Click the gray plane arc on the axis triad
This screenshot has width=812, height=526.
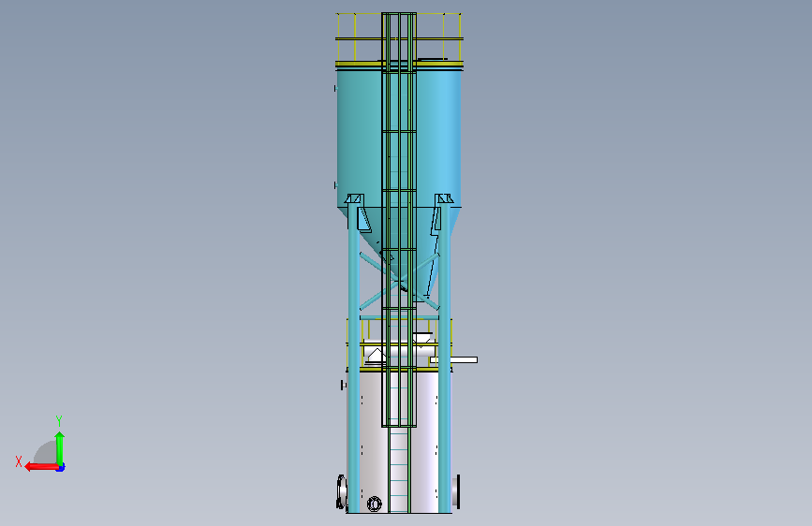coord(46,453)
